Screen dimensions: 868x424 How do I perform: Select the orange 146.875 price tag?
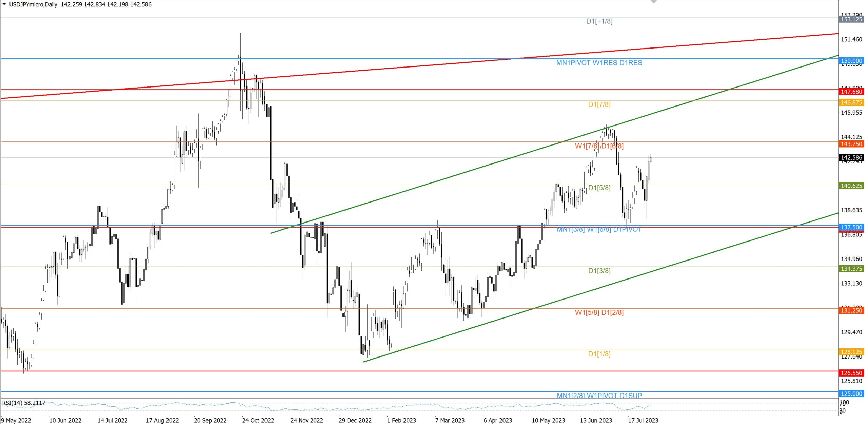click(851, 102)
